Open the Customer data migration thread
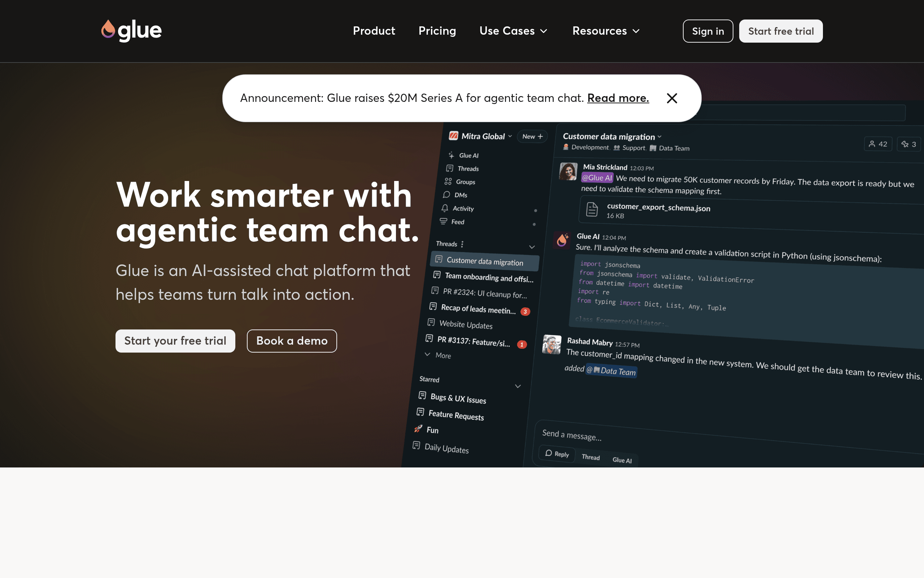Viewport: 924px width, 578px height. pos(484,261)
